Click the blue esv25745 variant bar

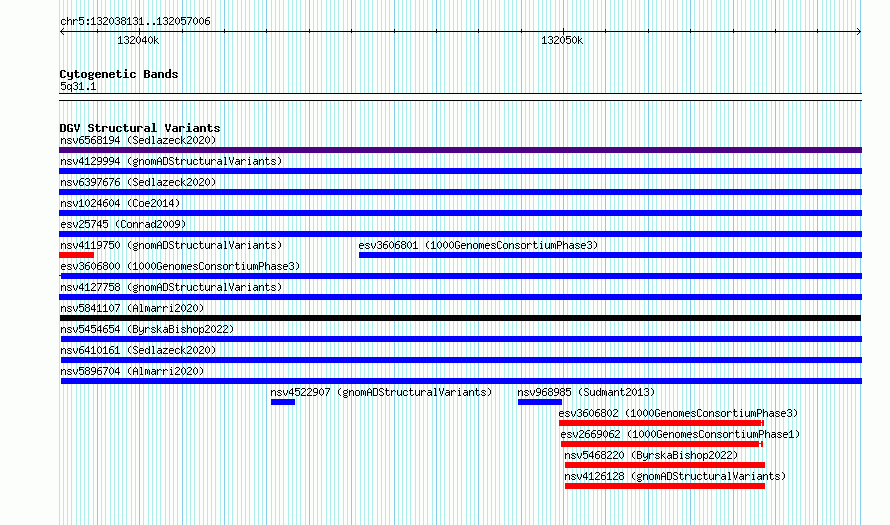460,234
